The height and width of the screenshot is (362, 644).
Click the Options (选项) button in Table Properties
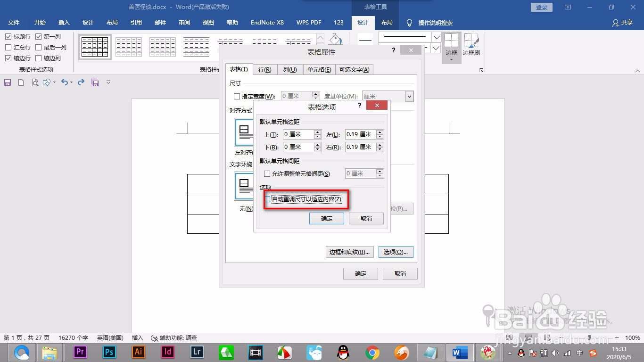click(x=396, y=252)
